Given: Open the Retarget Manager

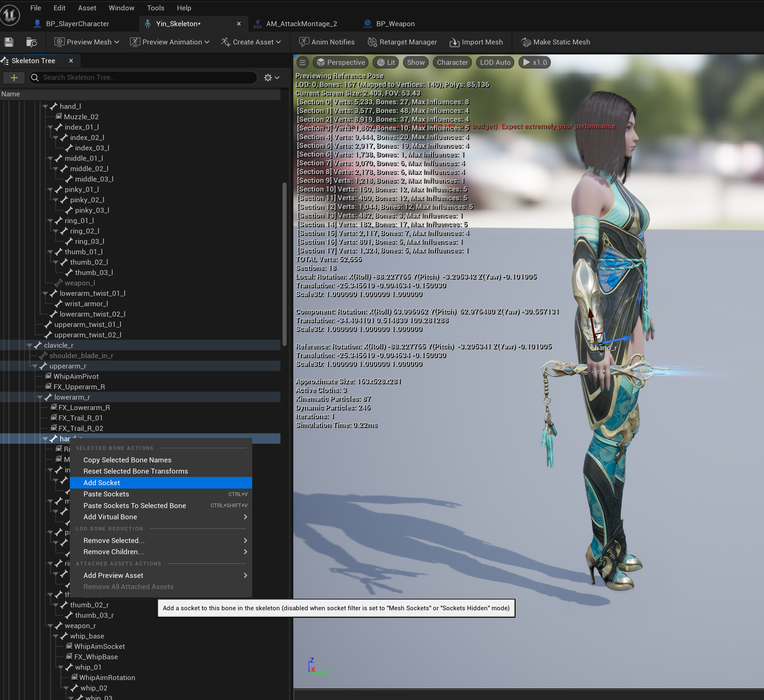Looking at the screenshot, I should click(402, 42).
